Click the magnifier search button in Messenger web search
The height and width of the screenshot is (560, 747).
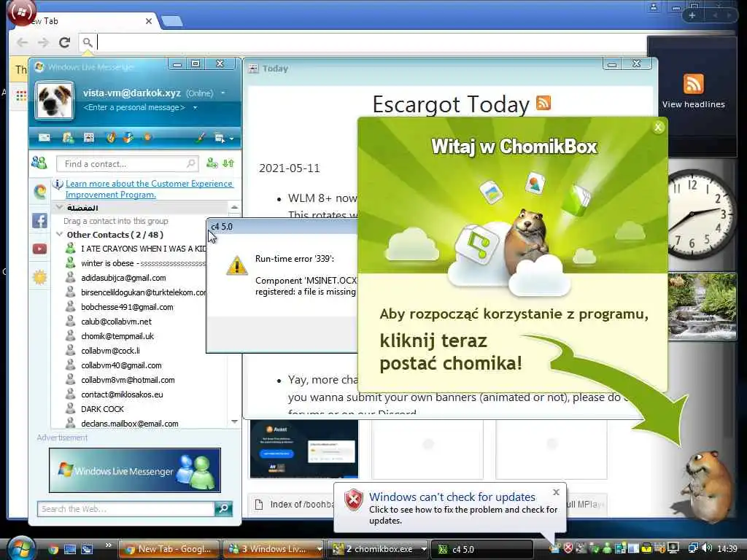(x=223, y=508)
